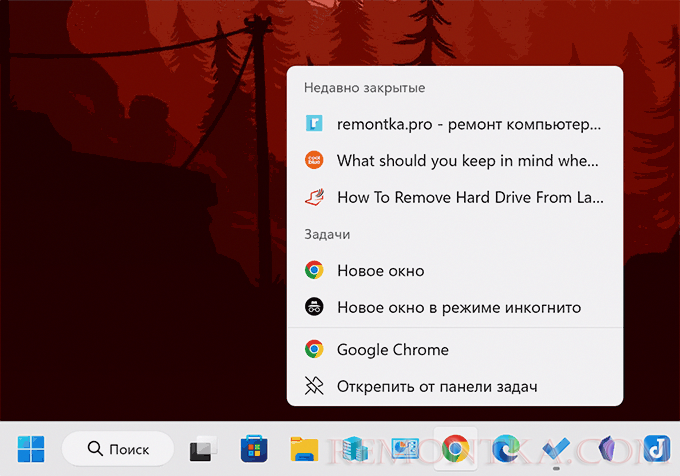Viewport: 680px width, 476px height.
Task: Click the Недавно закрытые section header
Action: click(x=364, y=88)
